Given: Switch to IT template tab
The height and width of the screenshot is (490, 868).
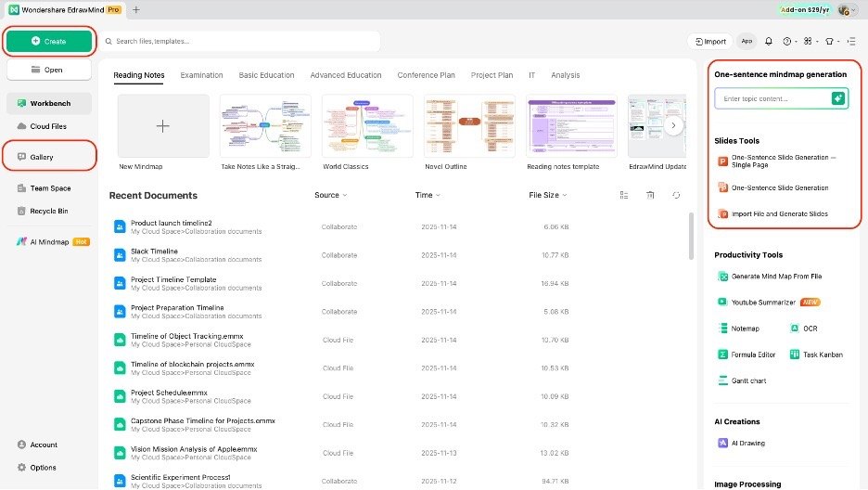Looking at the screenshot, I should [x=531, y=75].
